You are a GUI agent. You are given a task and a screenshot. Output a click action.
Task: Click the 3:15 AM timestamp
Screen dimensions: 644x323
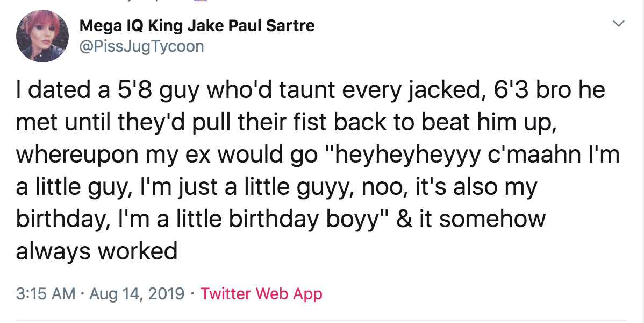[46, 294]
